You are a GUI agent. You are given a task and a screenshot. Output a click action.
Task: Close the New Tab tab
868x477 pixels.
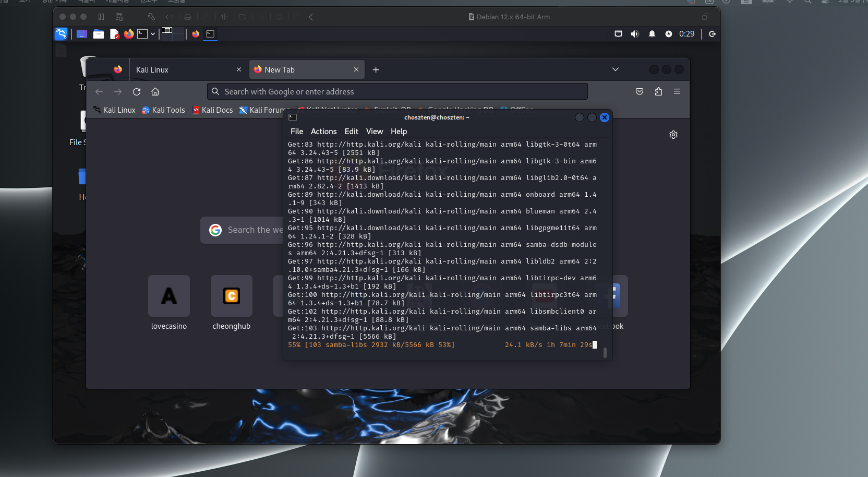pyautogui.click(x=356, y=69)
